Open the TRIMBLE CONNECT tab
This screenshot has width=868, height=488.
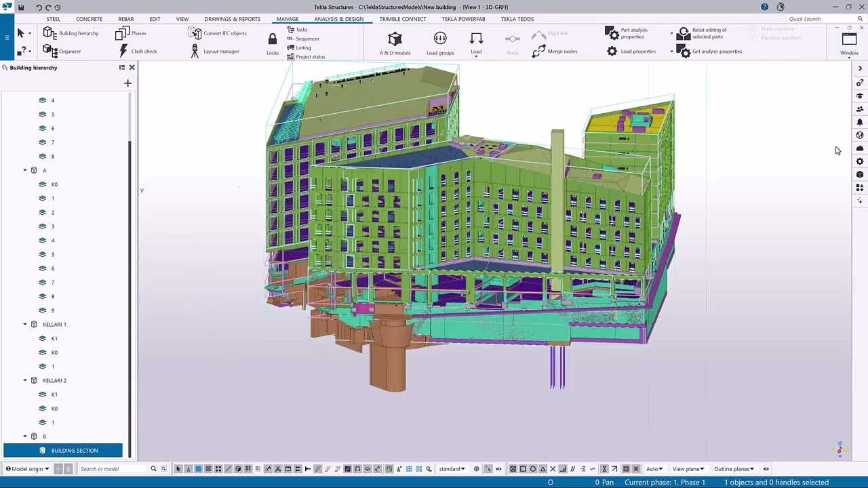403,19
